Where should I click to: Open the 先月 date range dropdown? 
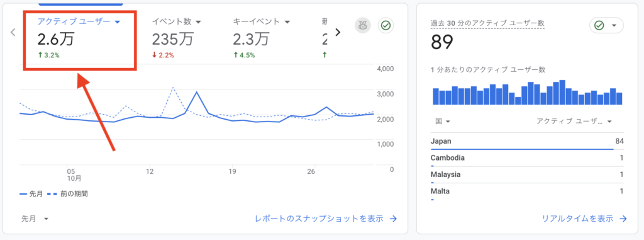pyautogui.click(x=35, y=219)
